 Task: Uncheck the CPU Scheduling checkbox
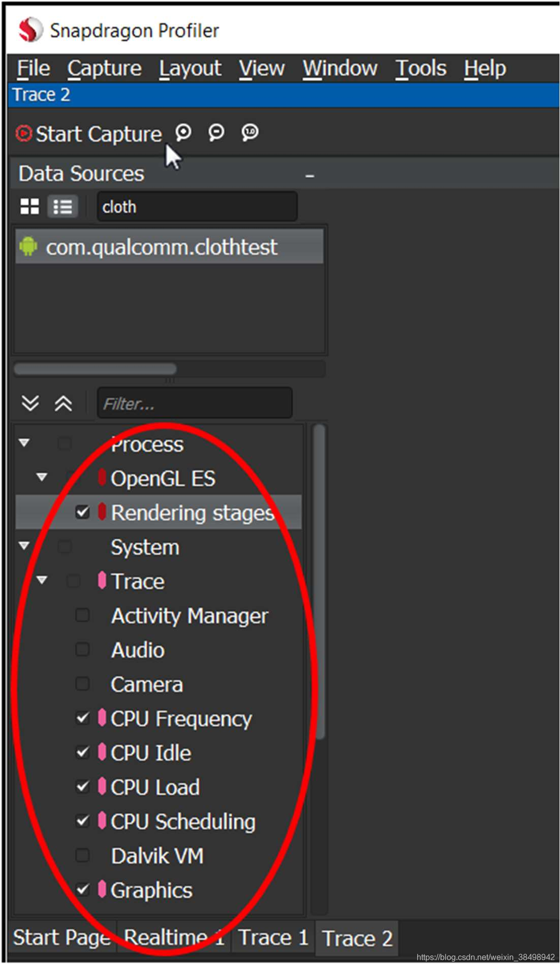click(x=82, y=821)
